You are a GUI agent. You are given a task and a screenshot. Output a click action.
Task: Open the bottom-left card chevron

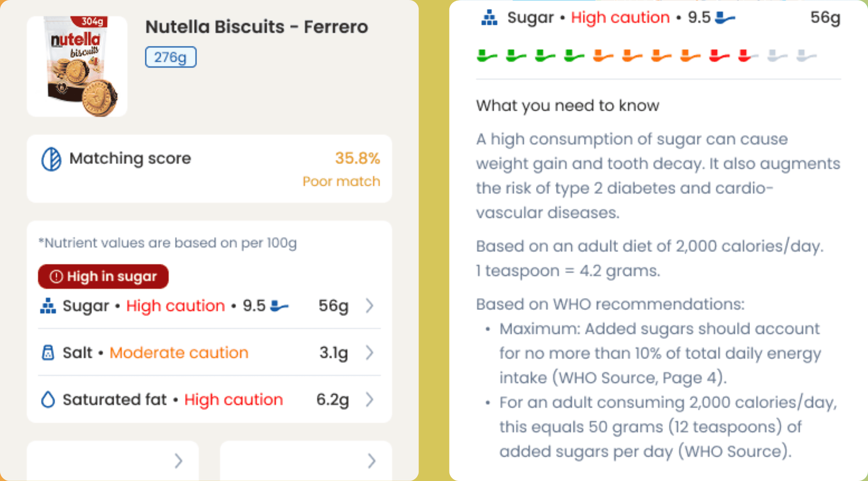point(178,461)
